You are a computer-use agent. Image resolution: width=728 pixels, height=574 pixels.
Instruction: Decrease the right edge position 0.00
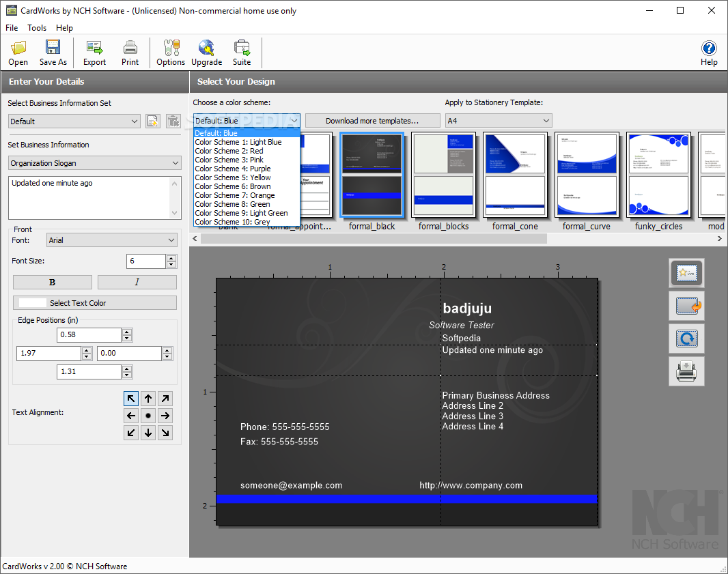(167, 357)
